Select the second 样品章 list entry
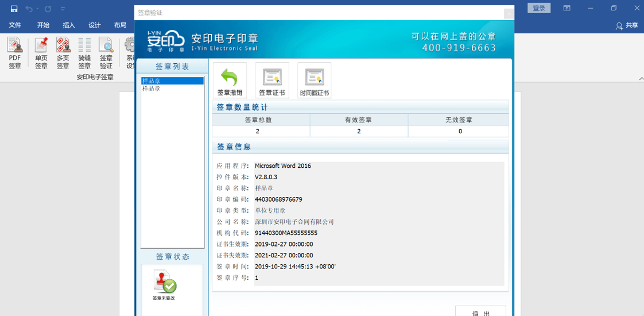This screenshot has height=316, width=644. [x=152, y=88]
